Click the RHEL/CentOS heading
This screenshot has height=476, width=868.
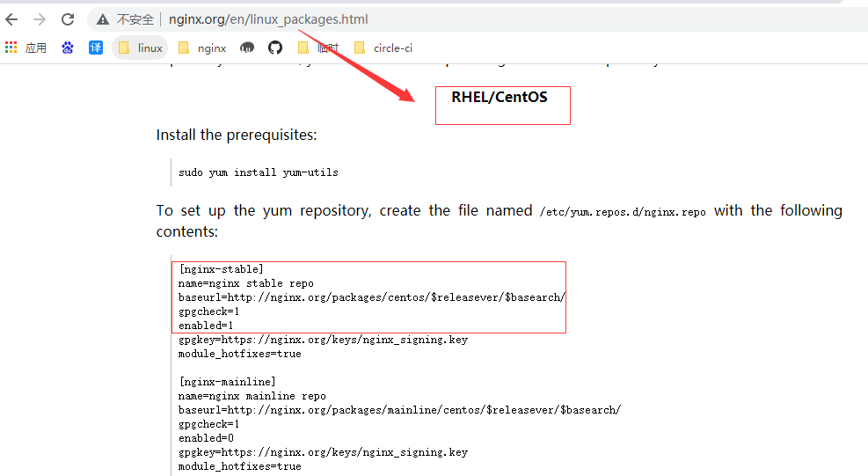point(500,97)
